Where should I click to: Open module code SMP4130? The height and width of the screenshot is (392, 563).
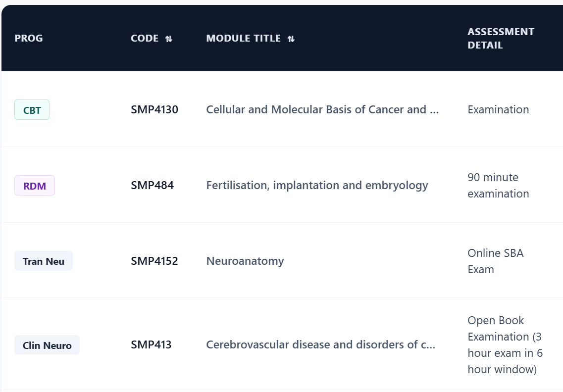(154, 109)
